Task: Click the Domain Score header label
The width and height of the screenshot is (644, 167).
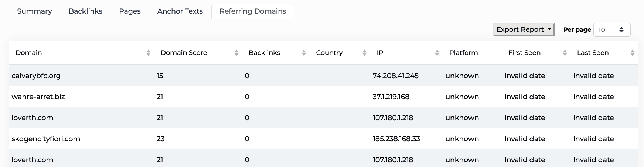Action: [184, 53]
